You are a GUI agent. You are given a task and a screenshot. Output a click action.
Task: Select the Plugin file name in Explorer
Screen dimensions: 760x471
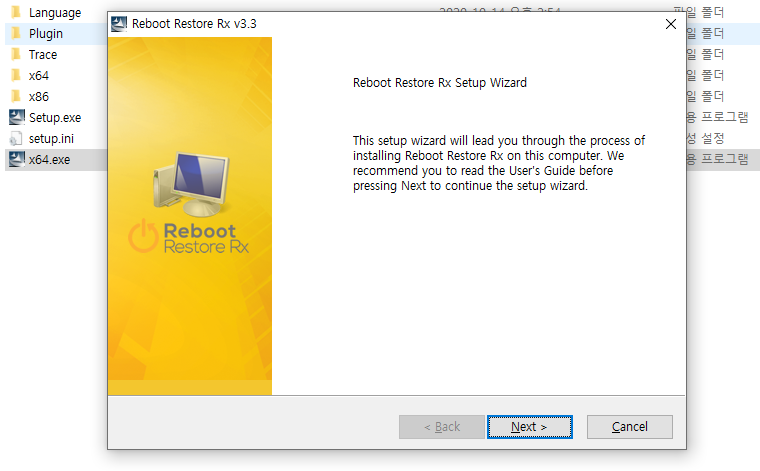[x=46, y=34]
